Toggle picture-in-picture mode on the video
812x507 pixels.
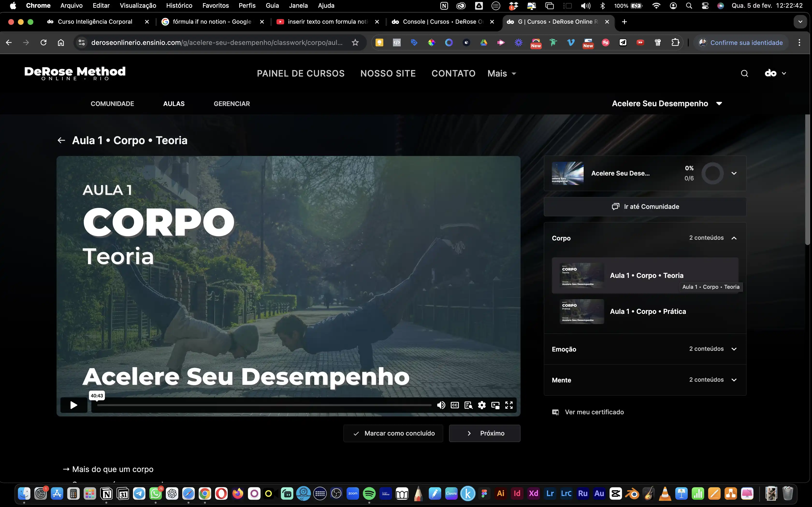[495, 405]
